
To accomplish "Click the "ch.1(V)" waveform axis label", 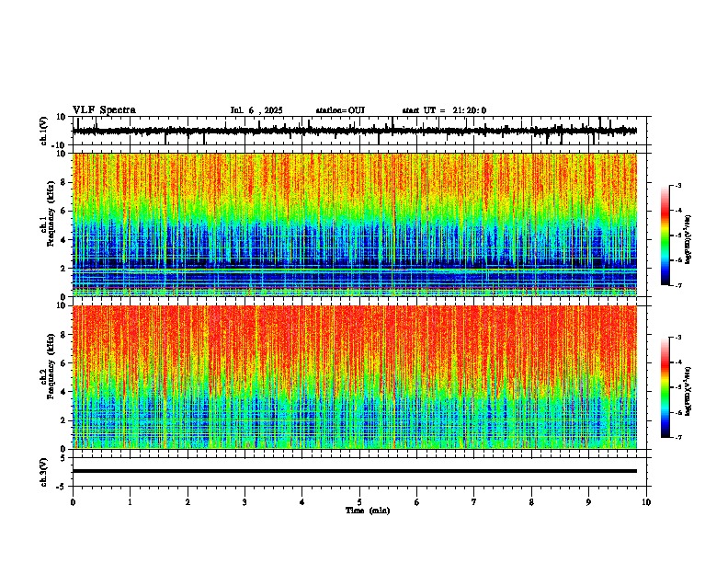I will [44, 131].
